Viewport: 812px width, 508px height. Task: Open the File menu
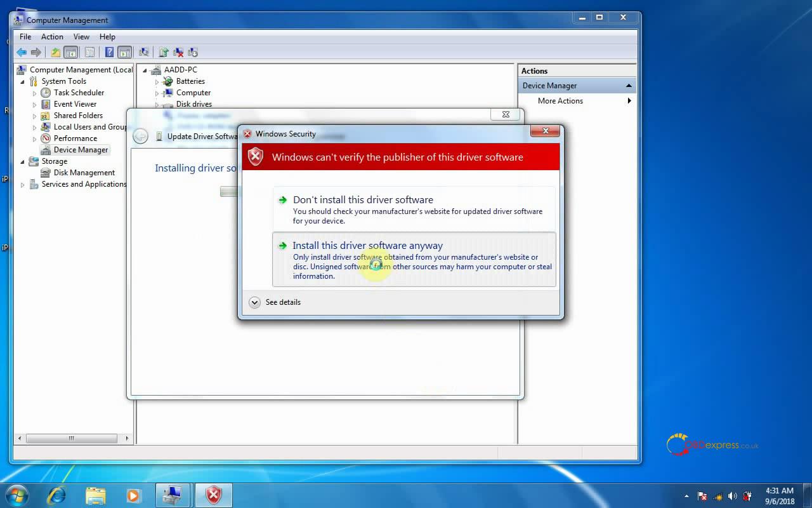[25, 37]
